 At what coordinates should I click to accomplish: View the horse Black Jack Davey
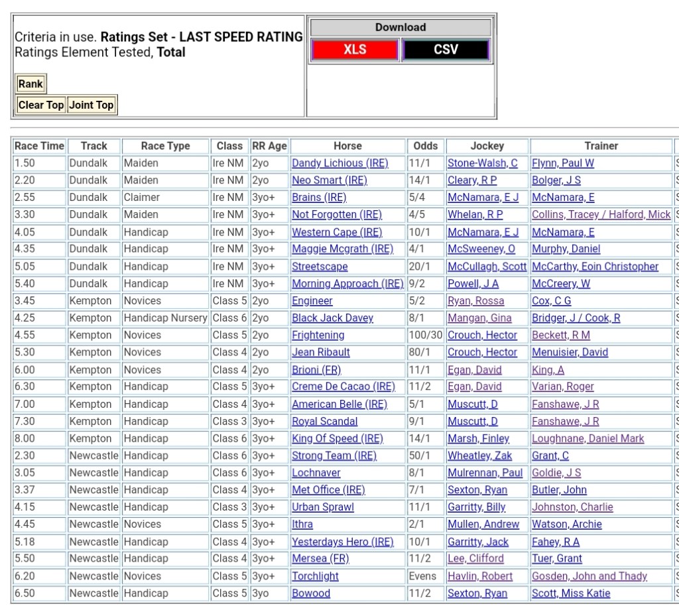pyautogui.click(x=332, y=318)
